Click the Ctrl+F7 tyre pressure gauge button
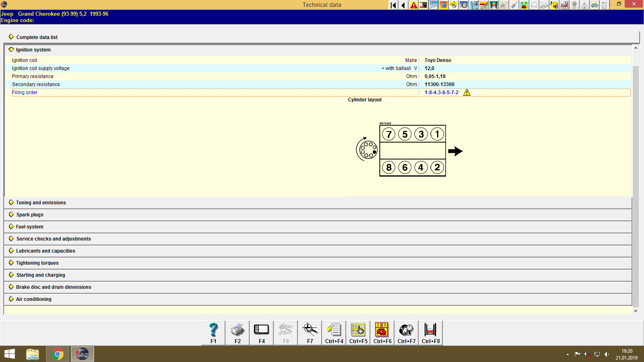Viewport: 644px width, 362px height. point(407,333)
